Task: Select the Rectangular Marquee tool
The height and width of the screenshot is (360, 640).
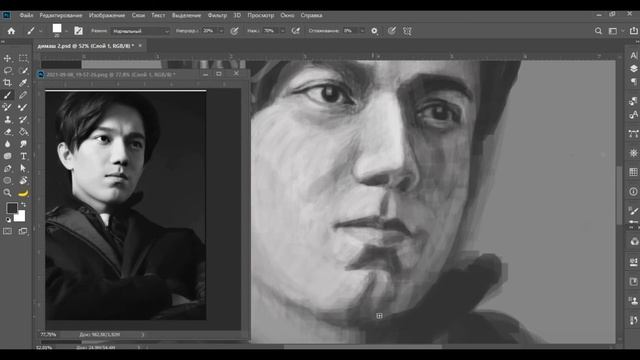Action: click(23, 58)
